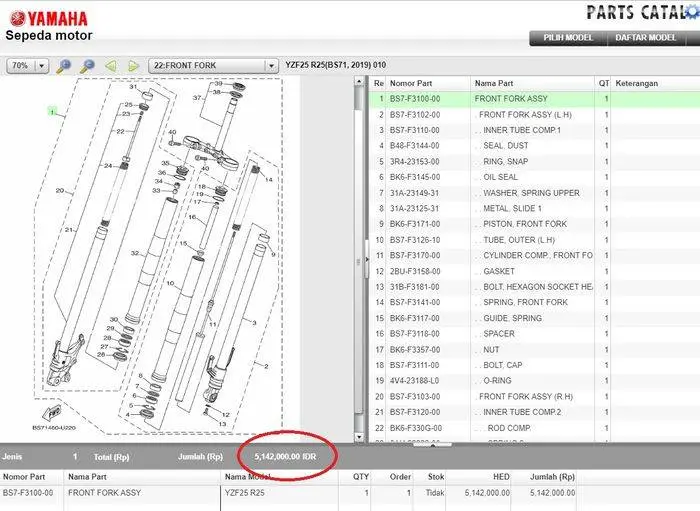Go to next figure with right arrow
This screenshot has height=511, width=700.
click(x=133, y=66)
